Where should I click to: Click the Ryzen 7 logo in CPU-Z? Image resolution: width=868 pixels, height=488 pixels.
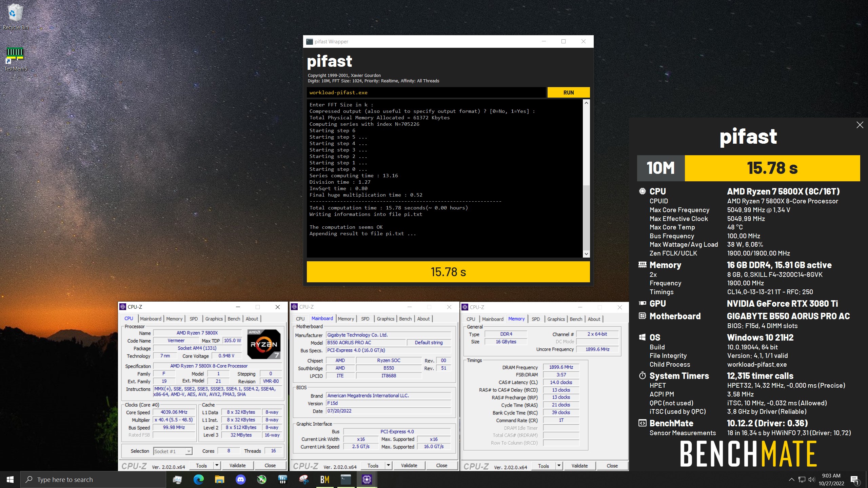(264, 344)
